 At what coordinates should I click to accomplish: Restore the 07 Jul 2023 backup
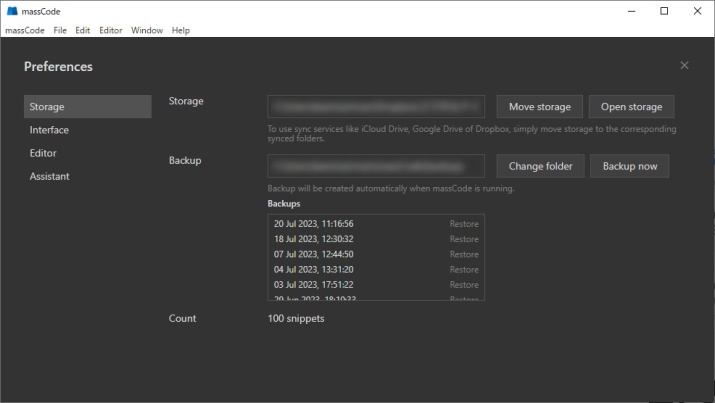463,254
